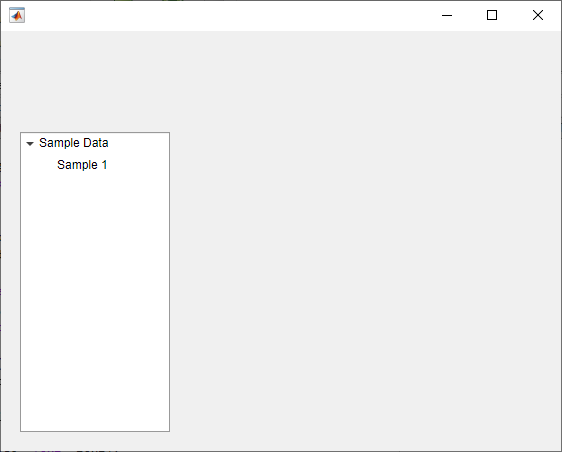Screen dimensions: 562x452
Task: Hit the X button at window corner
Action: click(x=538, y=15)
